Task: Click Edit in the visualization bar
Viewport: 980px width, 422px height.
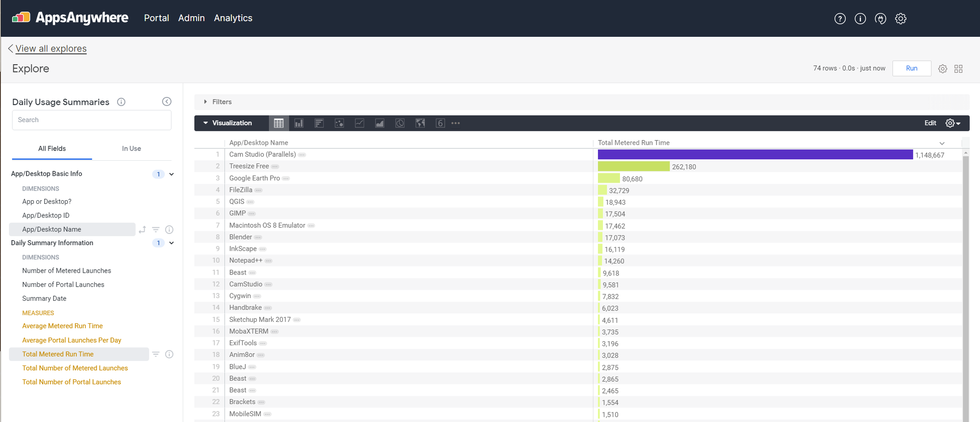Action: (x=930, y=123)
